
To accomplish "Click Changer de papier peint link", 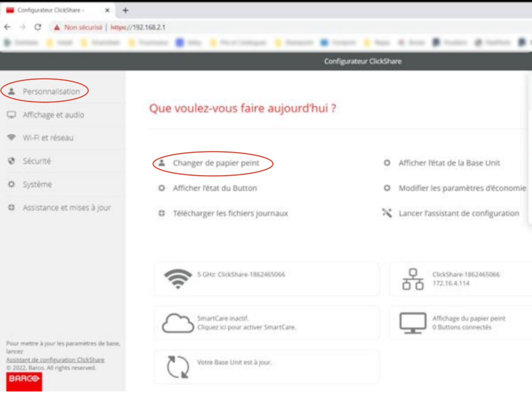I will click(x=216, y=163).
